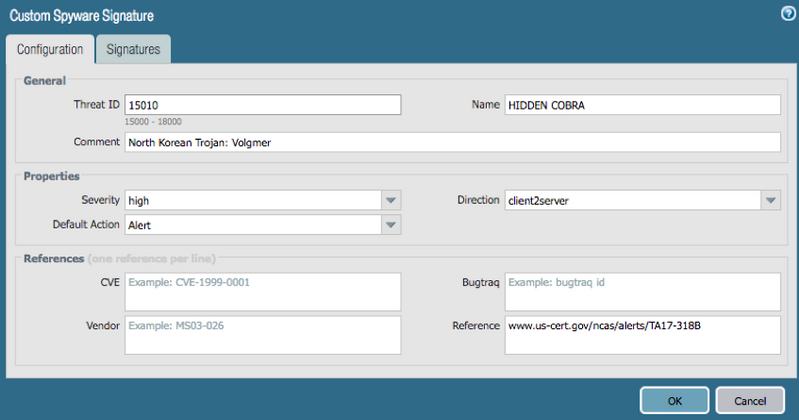Click the Comment field
799x420 pixels.
452,142
